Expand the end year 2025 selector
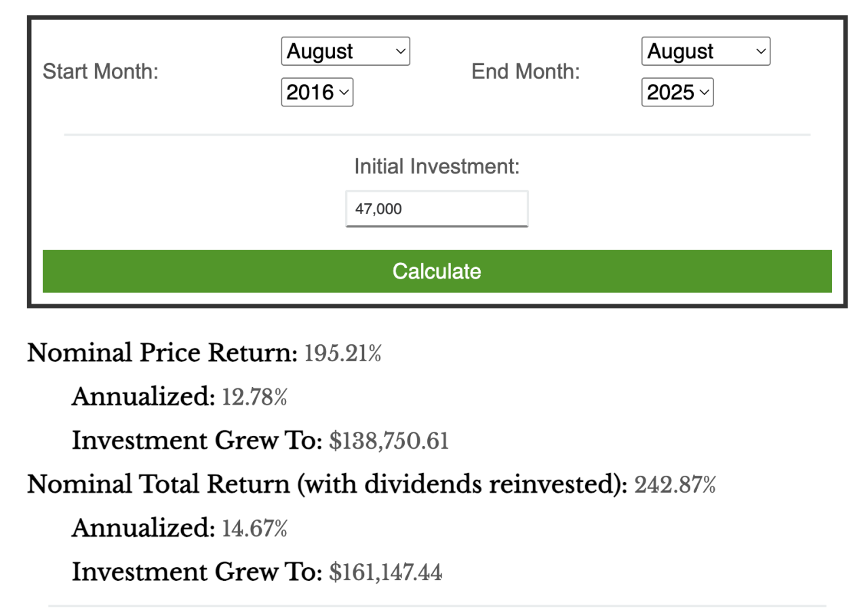This screenshot has width=868, height=610. (677, 92)
